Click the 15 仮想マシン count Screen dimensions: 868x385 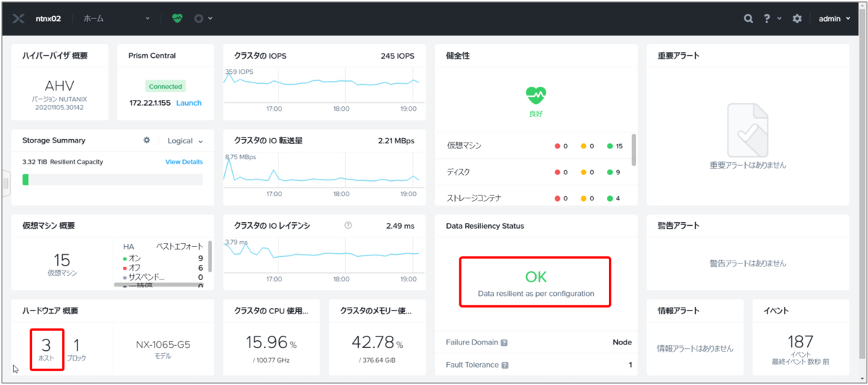tap(62, 264)
